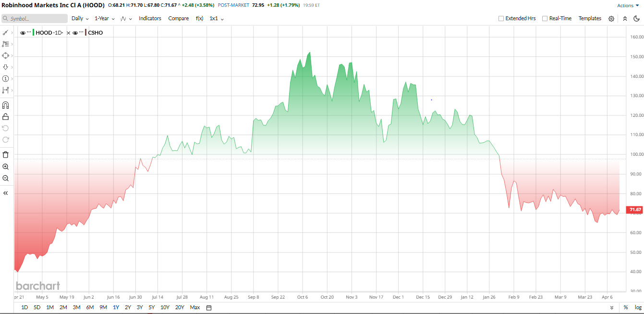Select the 2Y range button
The width and height of the screenshot is (644, 314).
[128, 308]
